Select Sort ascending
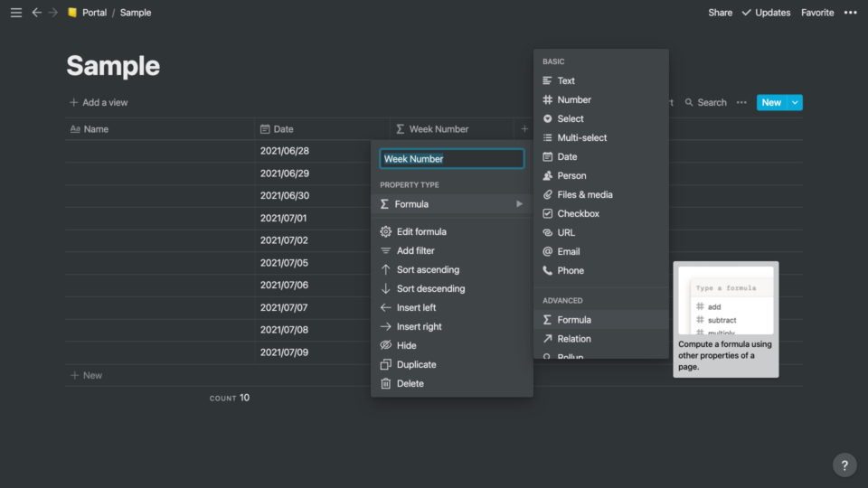Screen dimensions: 868x488 [x=452, y=269]
